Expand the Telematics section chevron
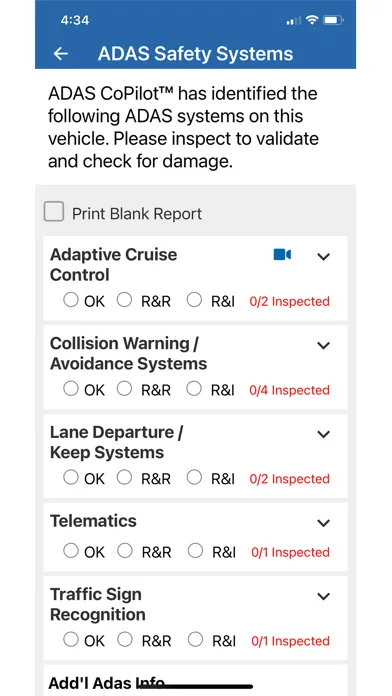 tap(324, 523)
